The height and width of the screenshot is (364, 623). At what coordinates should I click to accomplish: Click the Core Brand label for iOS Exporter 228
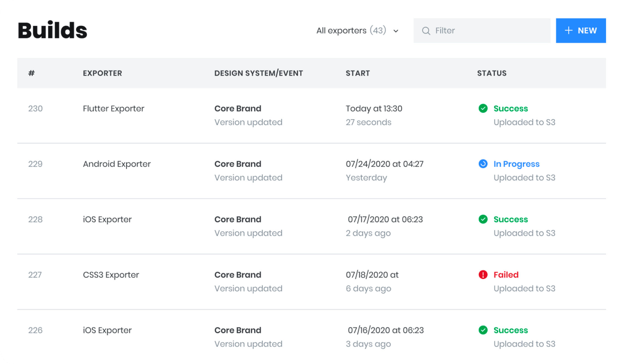coord(238,220)
